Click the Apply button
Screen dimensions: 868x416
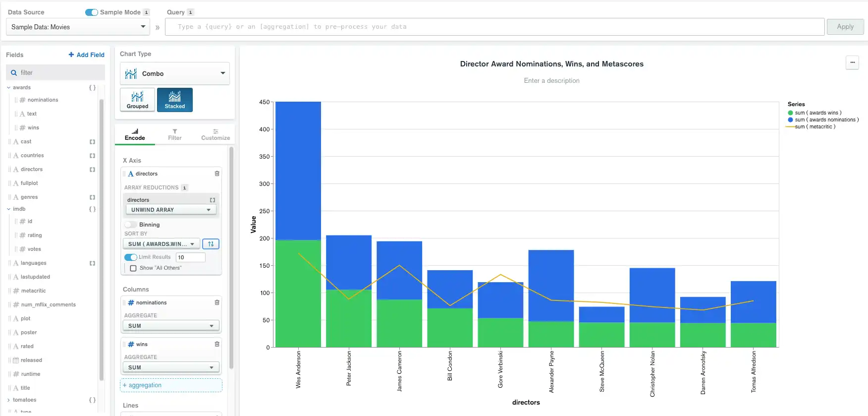click(845, 27)
